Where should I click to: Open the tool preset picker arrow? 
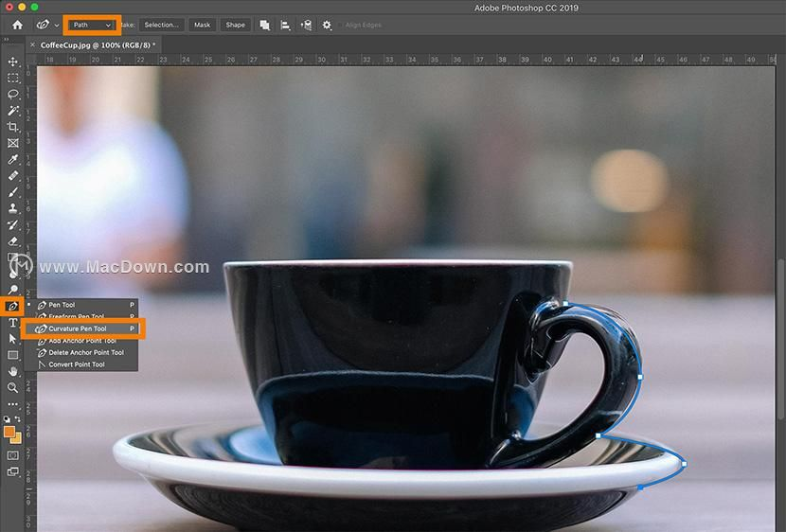57,25
